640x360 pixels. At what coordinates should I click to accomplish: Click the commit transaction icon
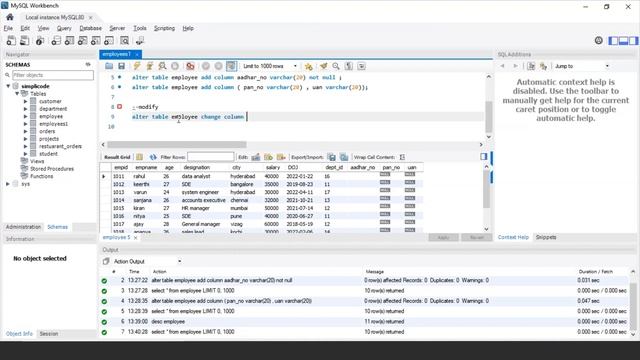(x=206, y=66)
